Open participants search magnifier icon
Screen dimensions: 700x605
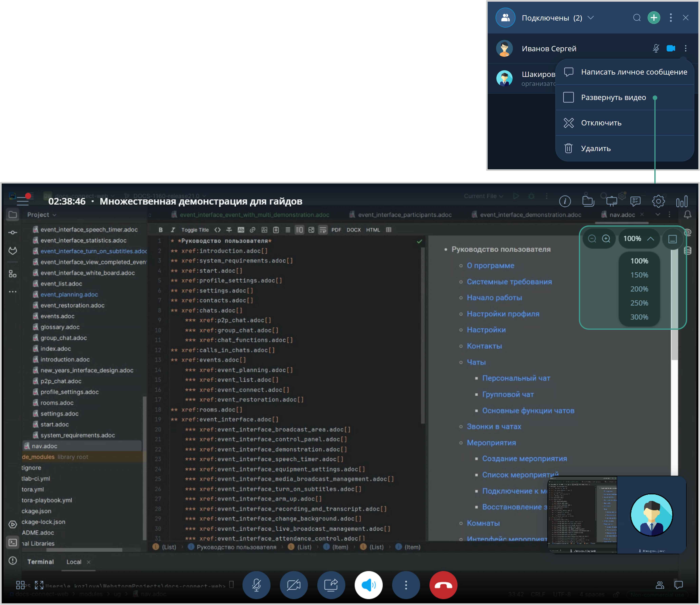point(637,18)
